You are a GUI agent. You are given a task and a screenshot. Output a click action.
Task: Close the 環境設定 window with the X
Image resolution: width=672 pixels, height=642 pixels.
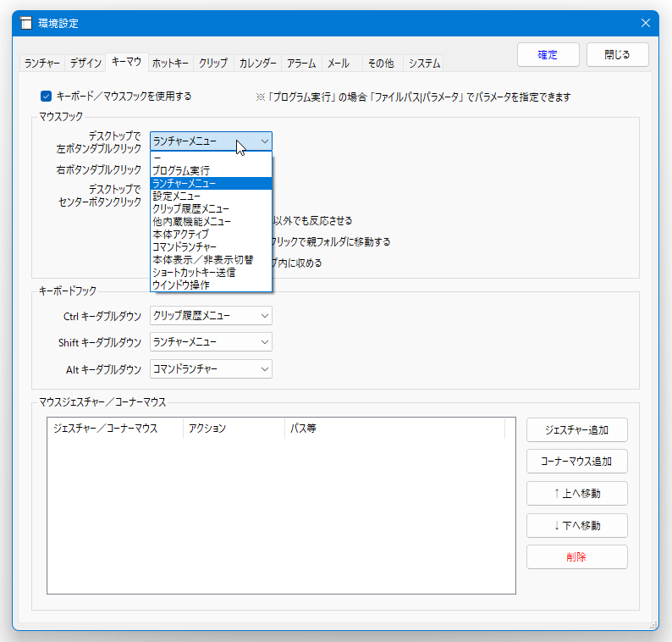click(646, 23)
